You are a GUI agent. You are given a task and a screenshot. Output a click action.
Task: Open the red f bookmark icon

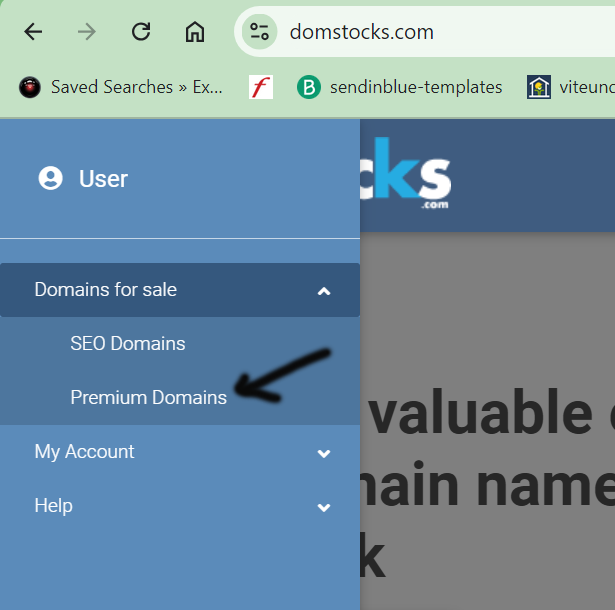point(260,87)
